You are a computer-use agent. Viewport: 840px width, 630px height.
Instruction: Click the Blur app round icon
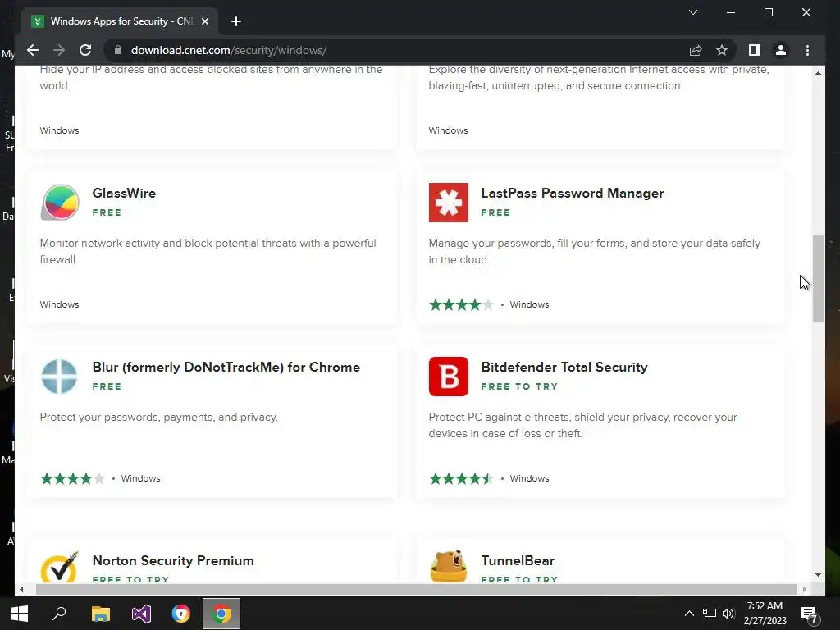point(59,376)
